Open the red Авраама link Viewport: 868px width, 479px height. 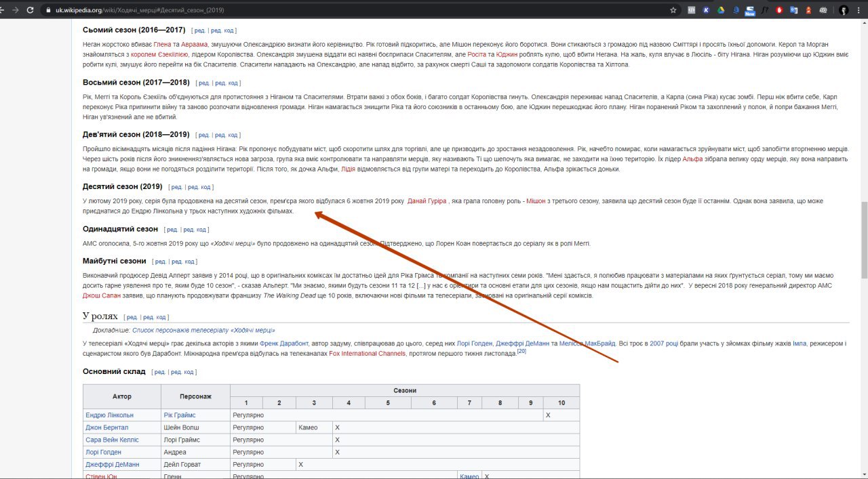195,44
